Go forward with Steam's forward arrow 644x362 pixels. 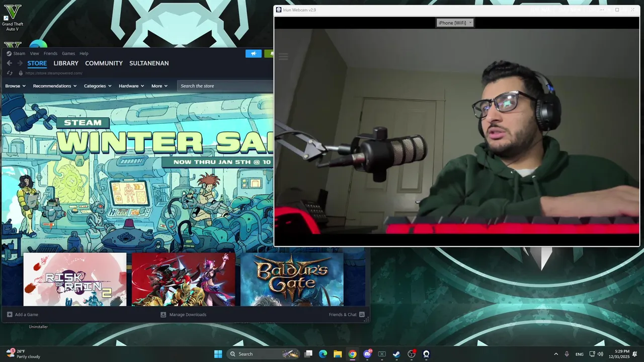coord(20,63)
